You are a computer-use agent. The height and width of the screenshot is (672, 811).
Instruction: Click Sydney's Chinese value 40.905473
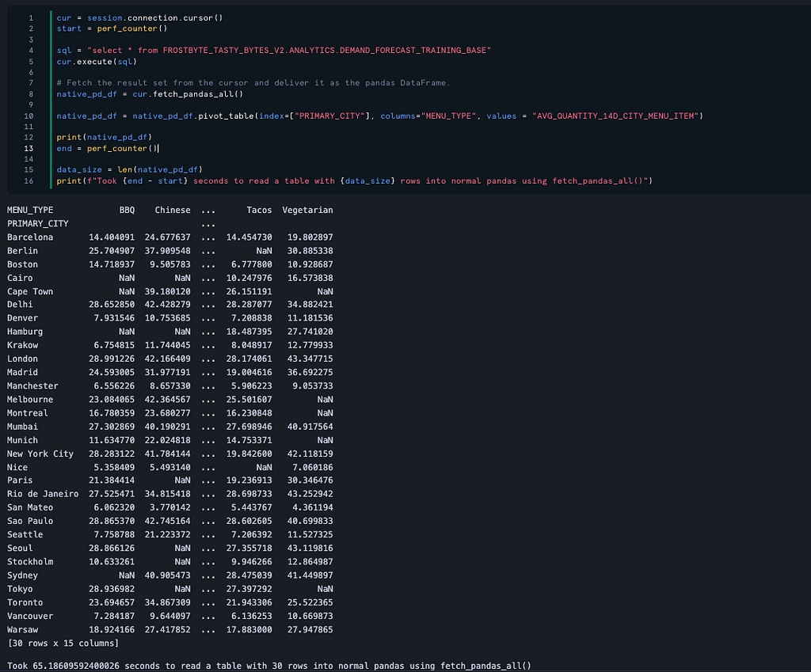pos(168,575)
